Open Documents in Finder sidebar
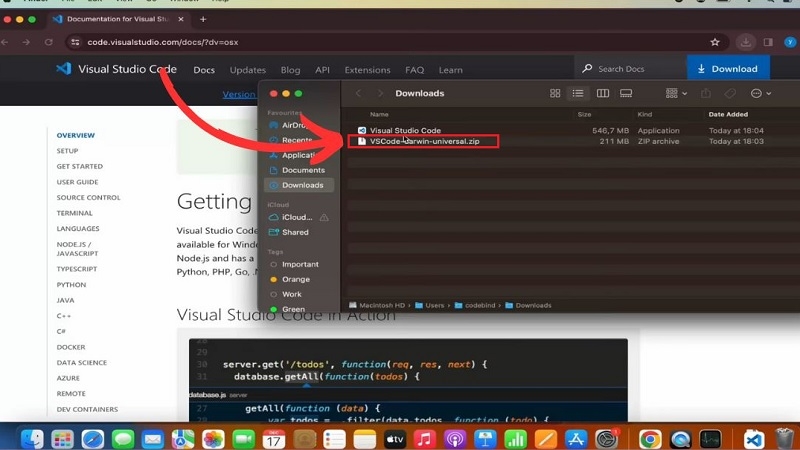The width and height of the screenshot is (800, 450). (298, 170)
